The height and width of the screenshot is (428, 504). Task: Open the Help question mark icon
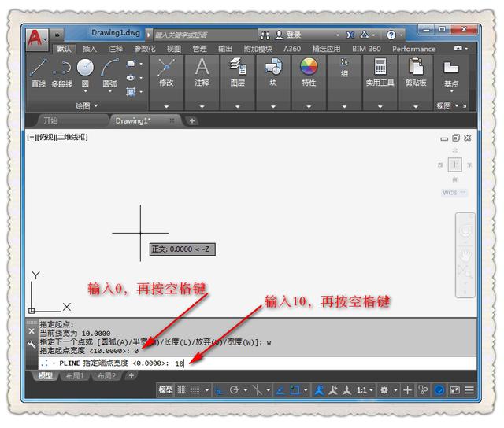click(391, 35)
